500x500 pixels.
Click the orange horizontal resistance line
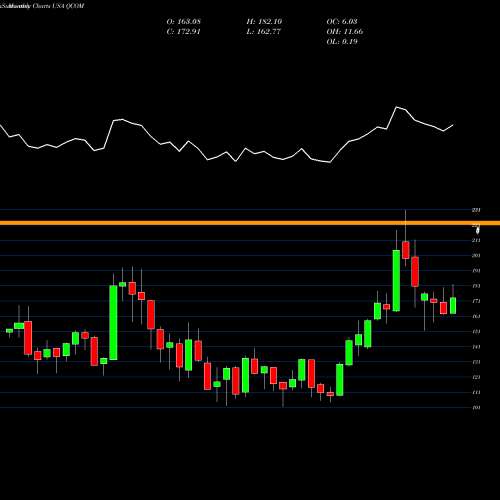click(x=250, y=223)
